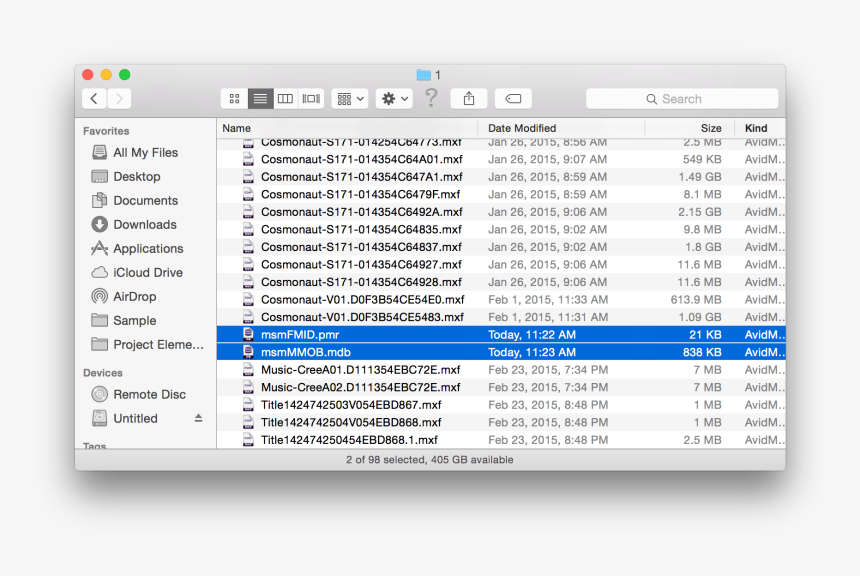Click the 838 KB size cell
Screen dimensions: 860x576
pos(702,352)
